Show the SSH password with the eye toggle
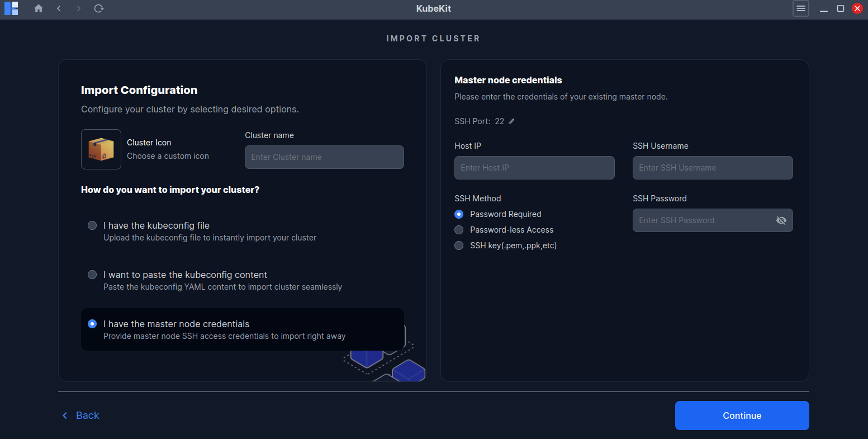Image resolution: width=868 pixels, height=439 pixels. tap(781, 220)
